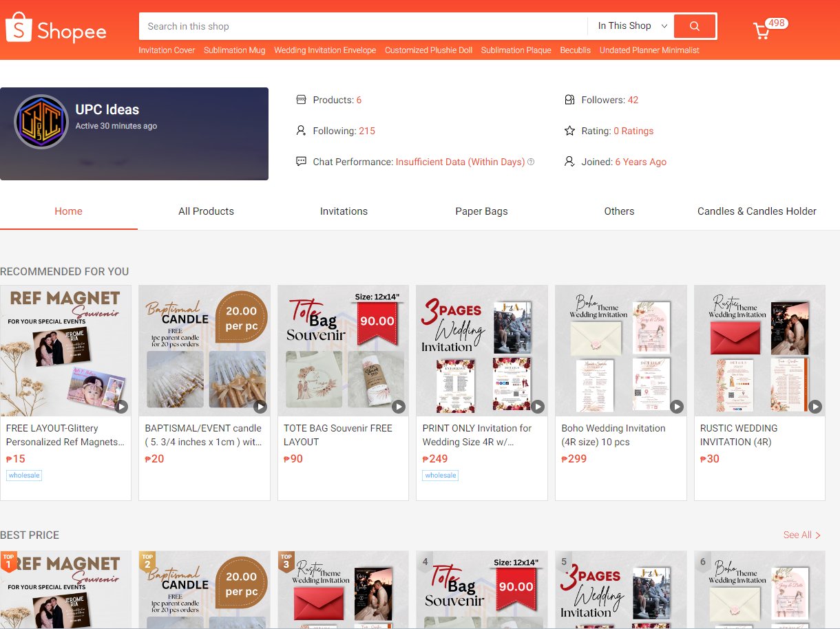Select the Paper Bags tab
The image size is (840, 629).
pyautogui.click(x=481, y=211)
